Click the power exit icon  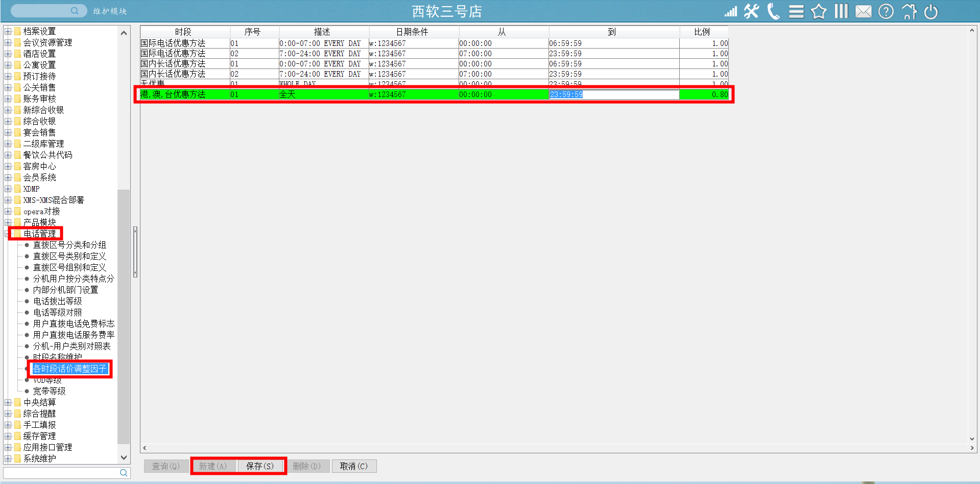click(x=931, y=11)
